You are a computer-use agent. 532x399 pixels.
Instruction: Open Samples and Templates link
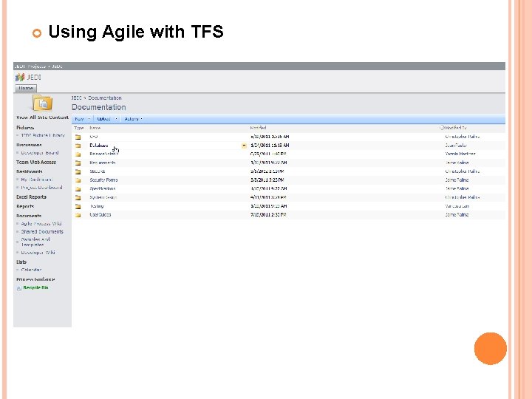coord(35,242)
